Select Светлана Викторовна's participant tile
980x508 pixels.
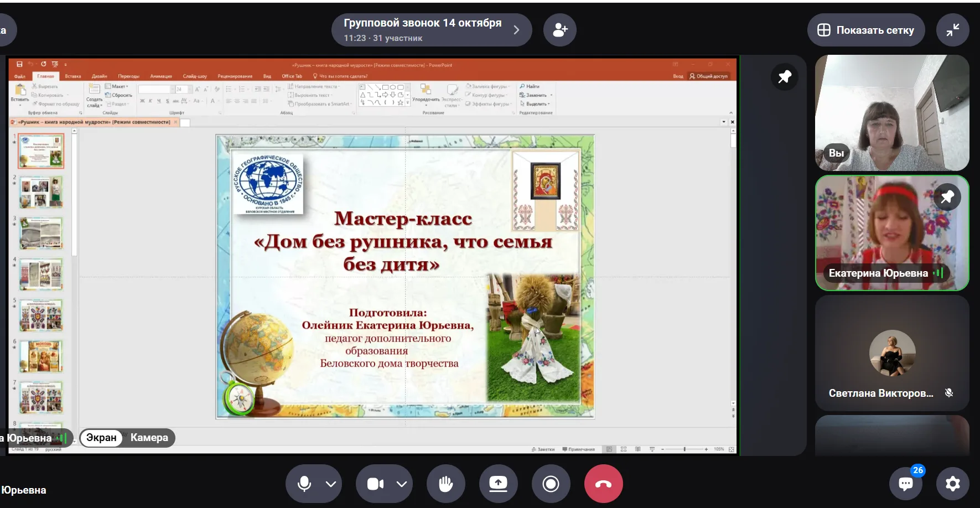pyautogui.click(x=892, y=352)
